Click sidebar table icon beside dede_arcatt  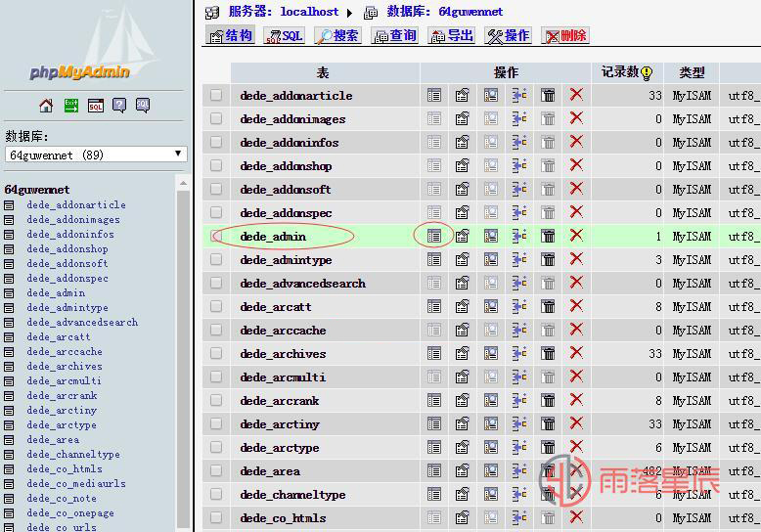[x=9, y=337]
